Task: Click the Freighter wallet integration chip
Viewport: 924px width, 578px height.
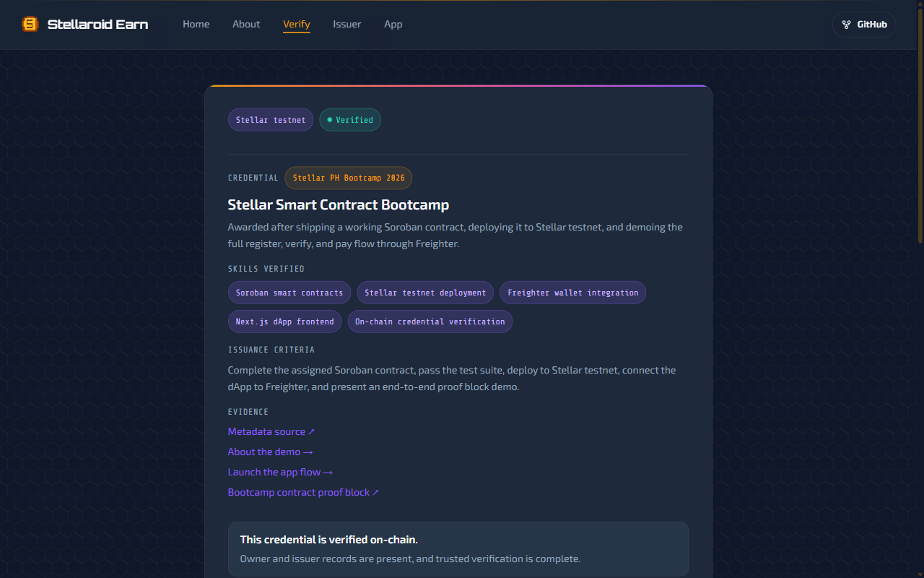Action: coord(572,293)
